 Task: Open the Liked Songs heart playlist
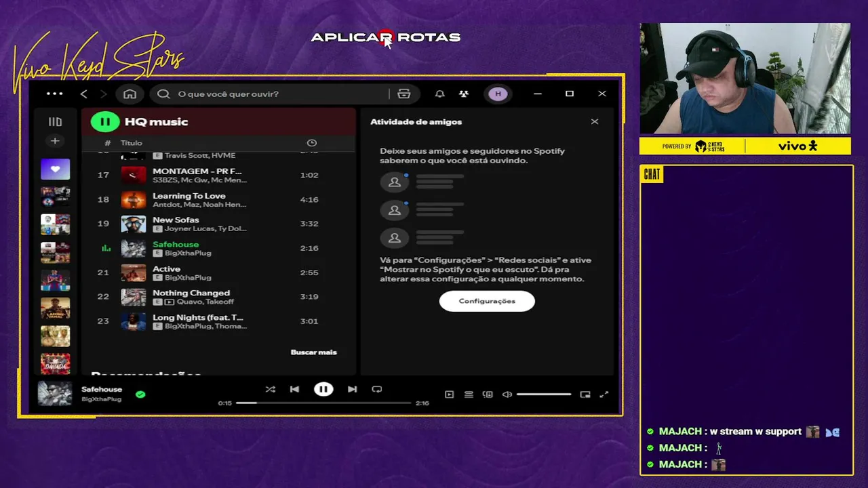click(x=55, y=169)
